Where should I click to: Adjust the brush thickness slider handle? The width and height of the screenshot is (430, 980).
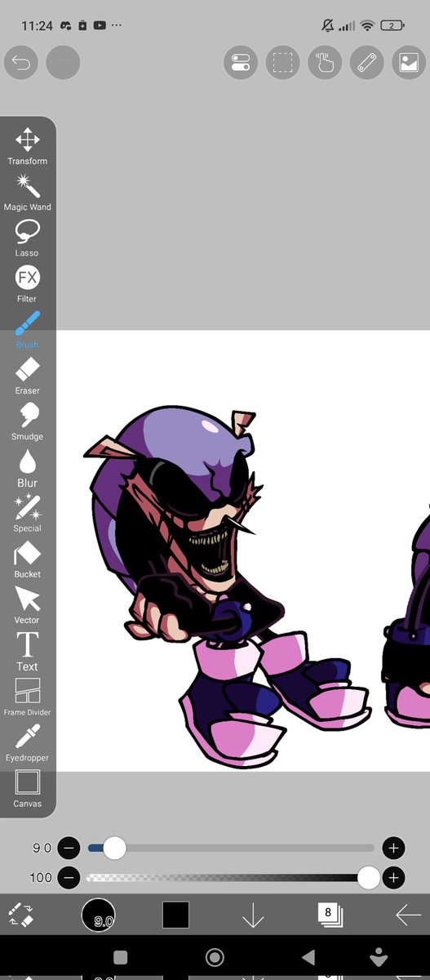click(x=115, y=849)
